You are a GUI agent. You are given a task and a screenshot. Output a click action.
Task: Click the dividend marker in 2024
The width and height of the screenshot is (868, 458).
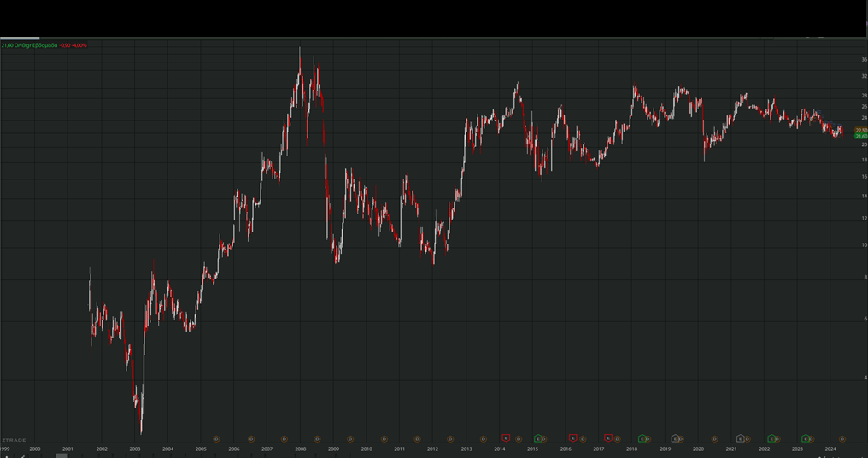point(842,439)
